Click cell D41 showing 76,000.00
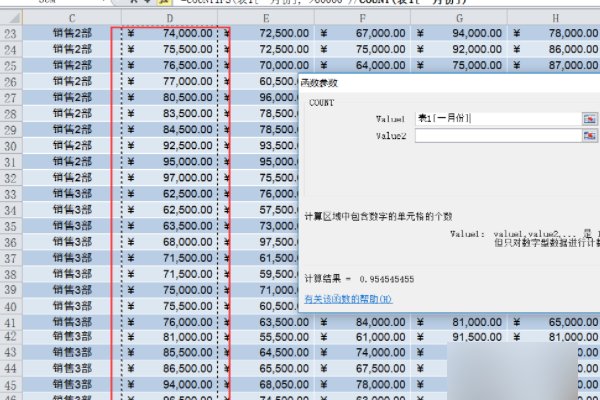 [170, 322]
